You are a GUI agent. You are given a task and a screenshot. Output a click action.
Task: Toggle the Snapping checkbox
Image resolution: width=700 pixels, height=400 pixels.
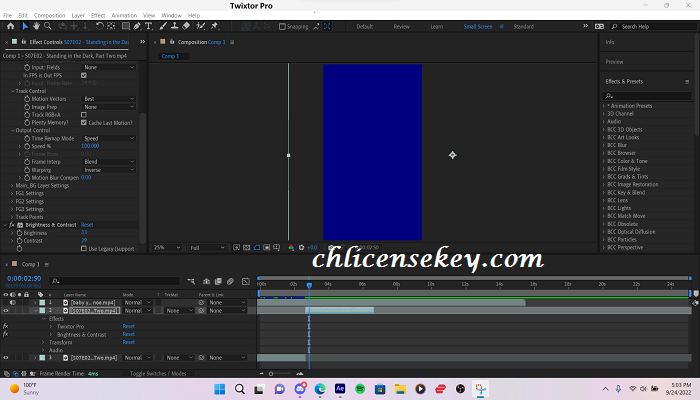282,27
